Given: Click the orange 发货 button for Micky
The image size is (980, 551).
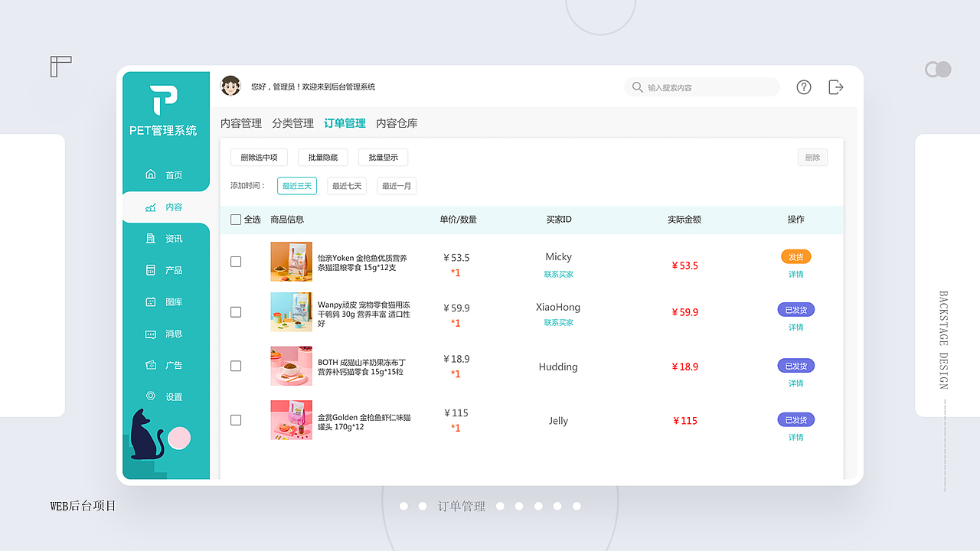Looking at the screenshot, I should tap(796, 257).
